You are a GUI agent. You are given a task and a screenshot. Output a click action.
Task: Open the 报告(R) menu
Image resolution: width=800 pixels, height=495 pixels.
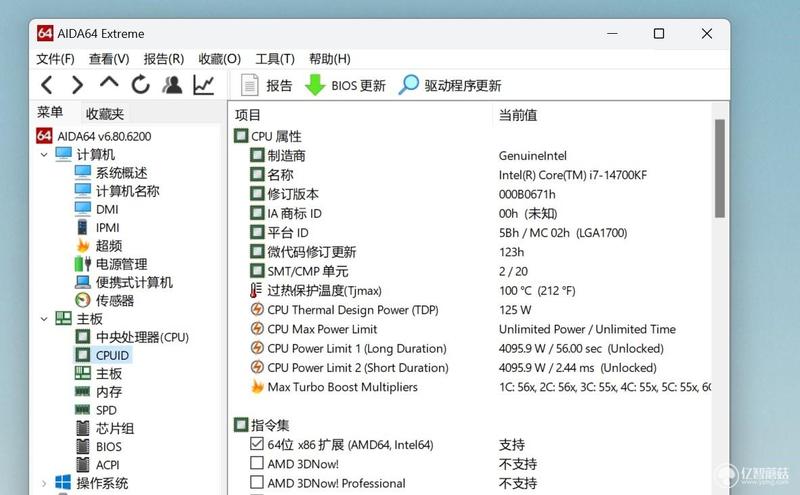coord(164,59)
